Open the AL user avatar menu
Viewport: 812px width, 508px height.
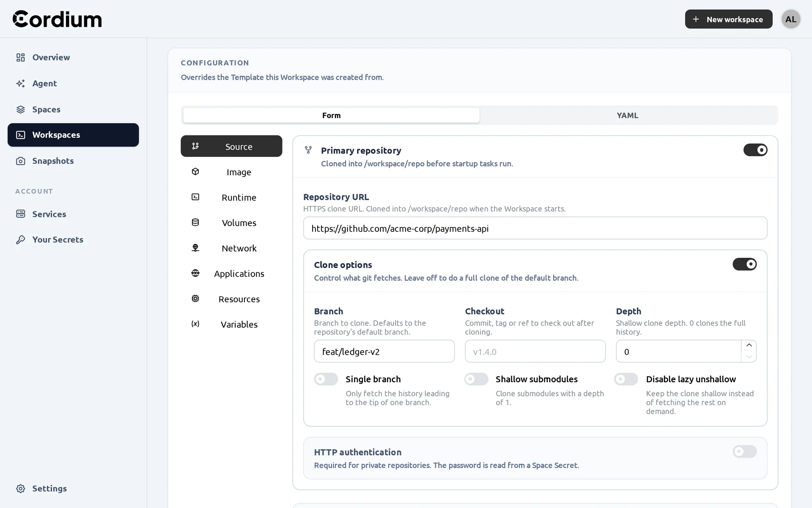pos(791,19)
